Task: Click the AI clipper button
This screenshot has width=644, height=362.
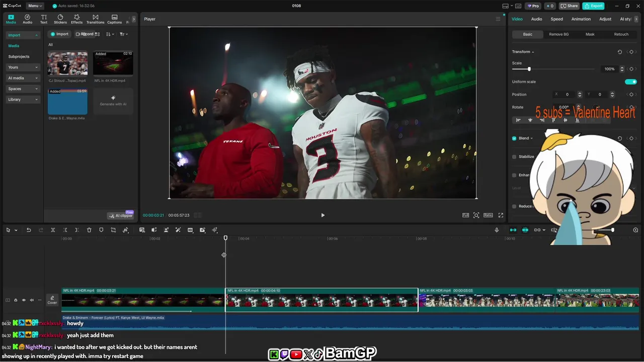Action: 121,216
